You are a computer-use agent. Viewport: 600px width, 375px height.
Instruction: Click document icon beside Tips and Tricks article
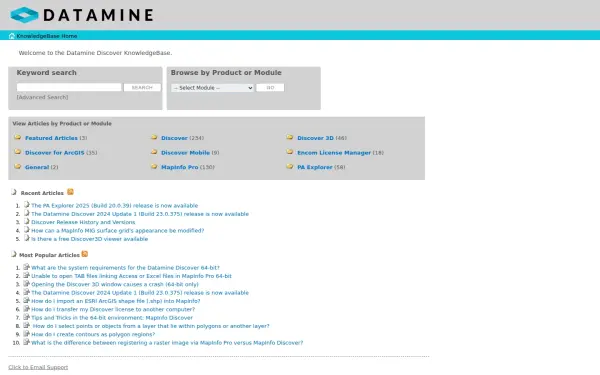26,317
